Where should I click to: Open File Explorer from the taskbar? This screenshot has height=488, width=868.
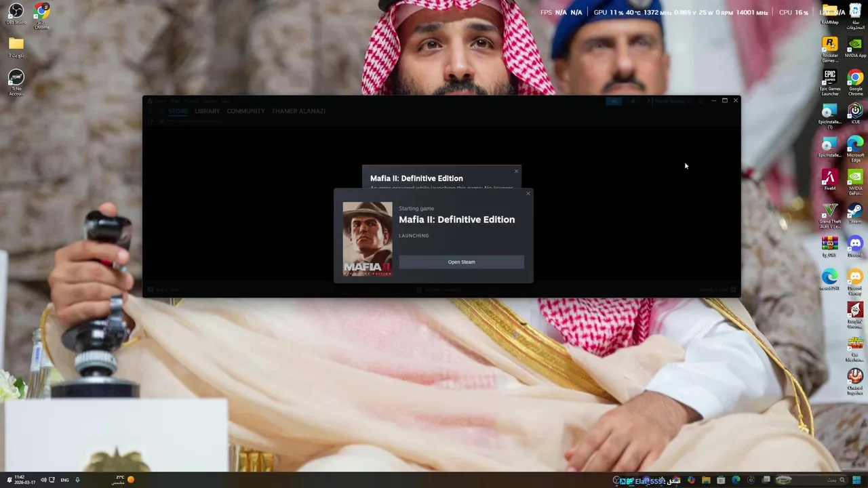pyautogui.click(x=706, y=480)
